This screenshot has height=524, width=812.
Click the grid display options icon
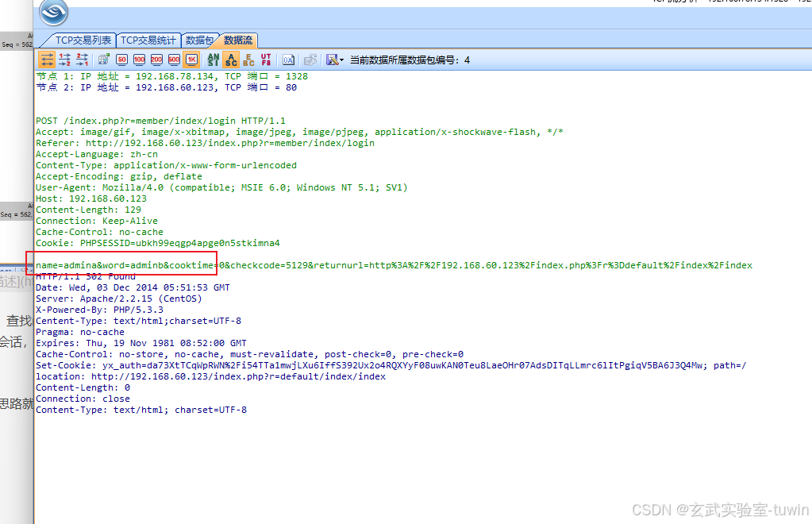(103, 60)
